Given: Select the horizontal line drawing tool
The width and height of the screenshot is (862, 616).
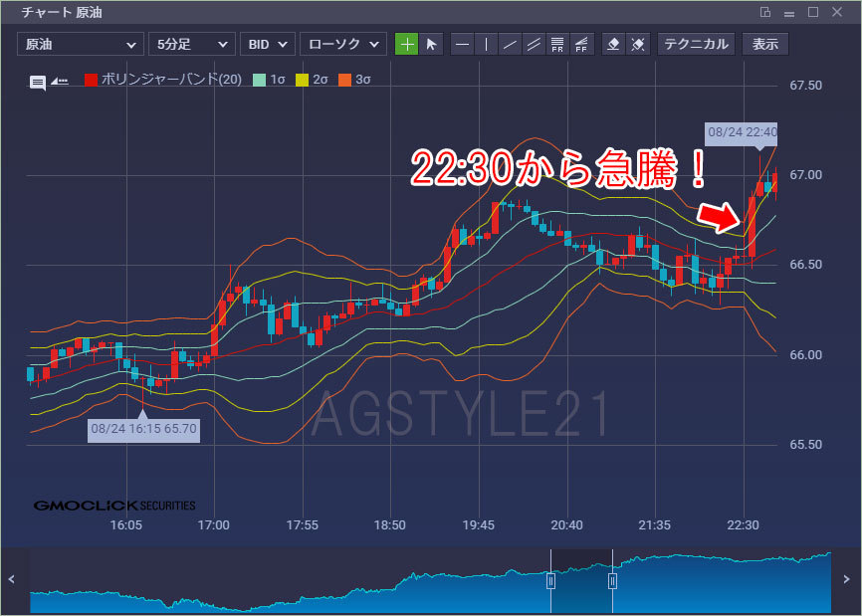Looking at the screenshot, I should point(462,44).
